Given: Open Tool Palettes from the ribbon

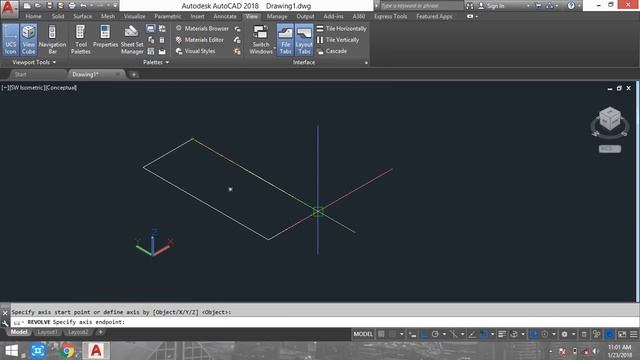Looking at the screenshot, I should pyautogui.click(x=80, y=39).
